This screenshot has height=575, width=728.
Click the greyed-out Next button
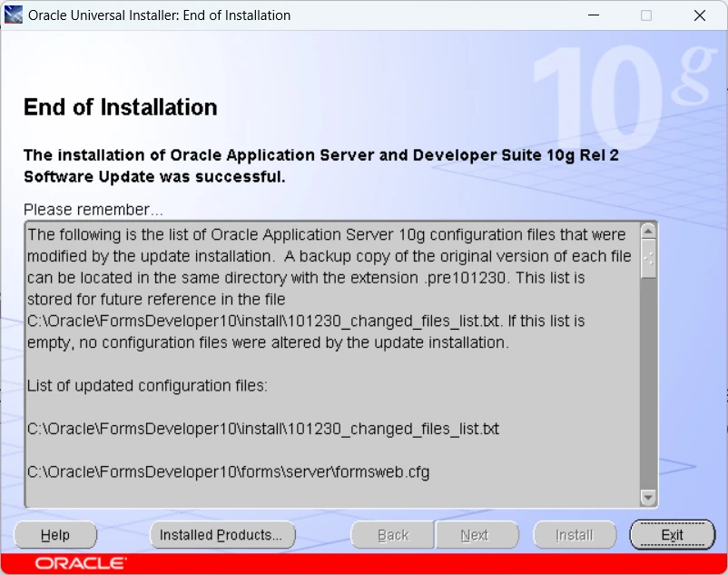coord(477,535)
